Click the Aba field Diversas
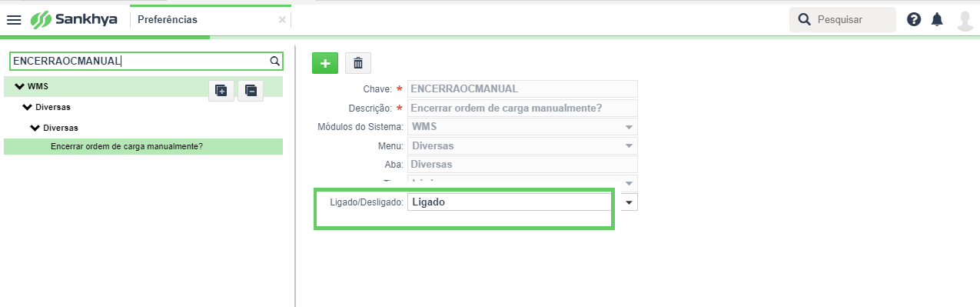 (522, 164)
